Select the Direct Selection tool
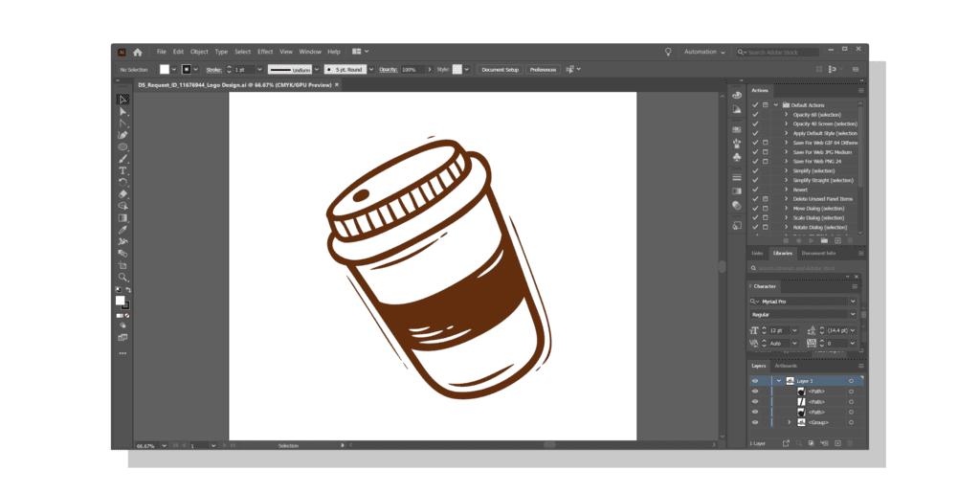 pyautogui.click(x=122, y=112)
